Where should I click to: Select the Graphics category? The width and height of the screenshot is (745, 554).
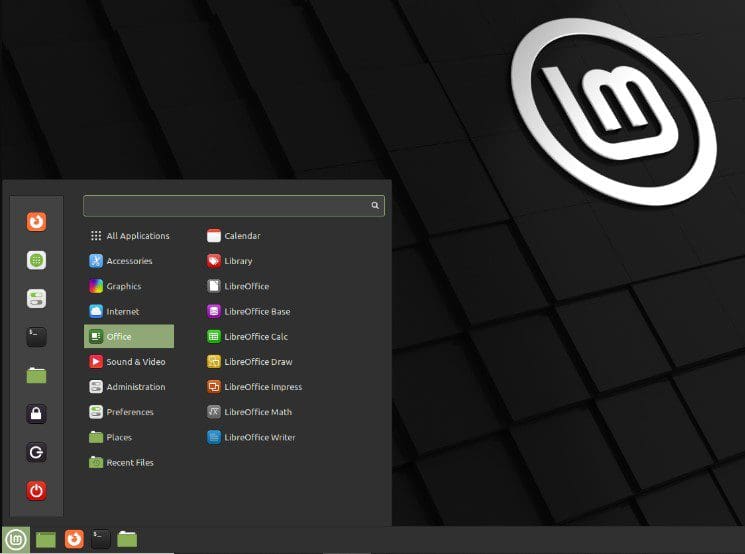(129, 286)
